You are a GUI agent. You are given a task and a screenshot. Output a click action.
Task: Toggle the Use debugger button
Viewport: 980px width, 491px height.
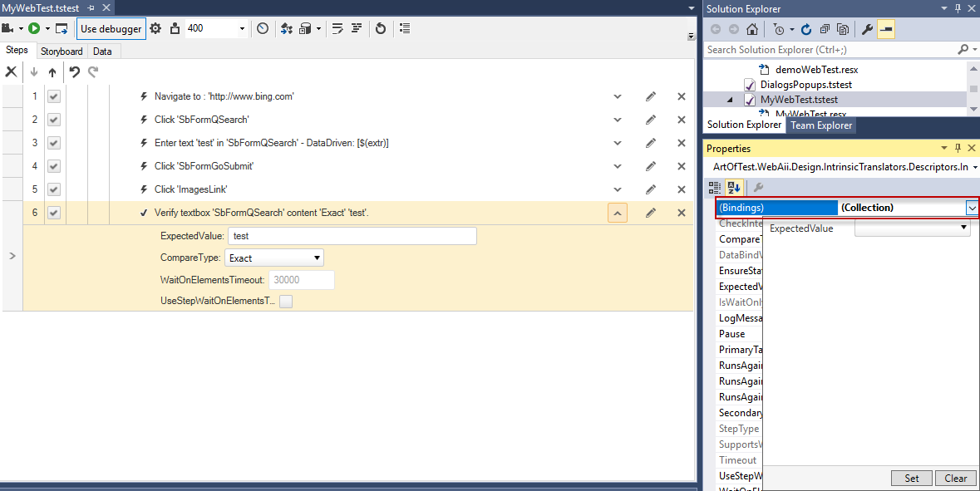point(111,29)
